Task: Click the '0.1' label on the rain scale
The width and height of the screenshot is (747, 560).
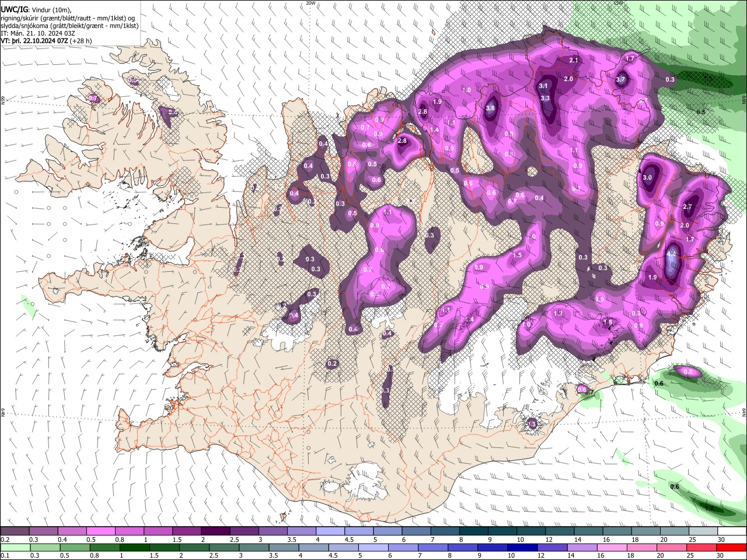Action: (5, 555)
